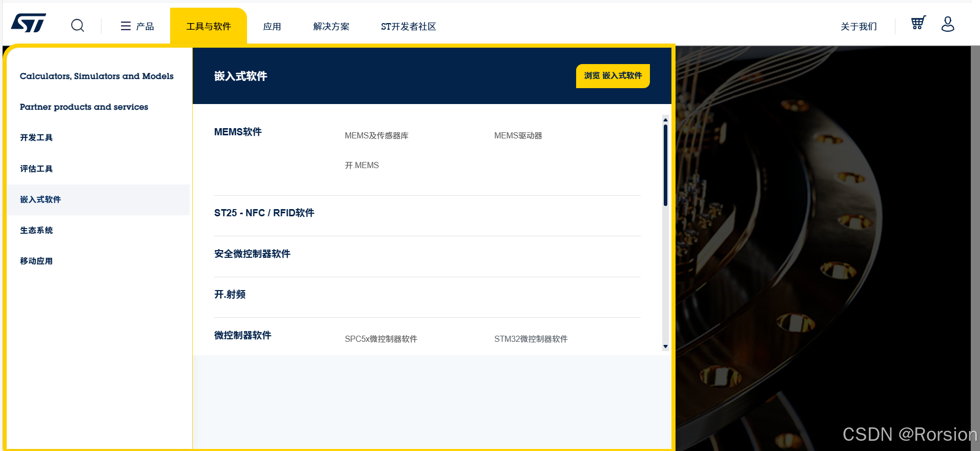Open the shopping cart icon
This screenshot has width=980, height=451.
[x=918, y=23]
